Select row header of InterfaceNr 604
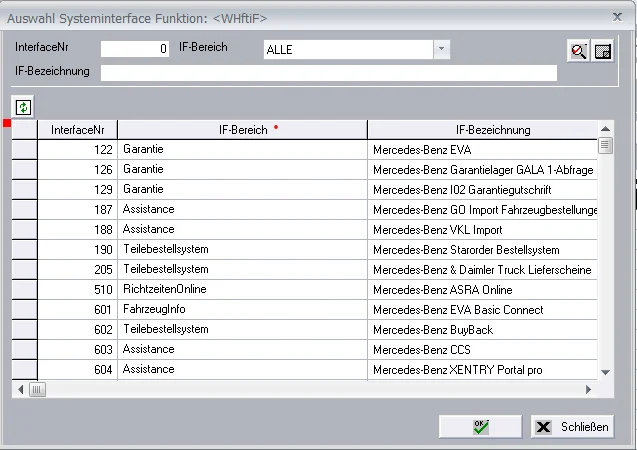The image size is (637, 450). point(24,369)
